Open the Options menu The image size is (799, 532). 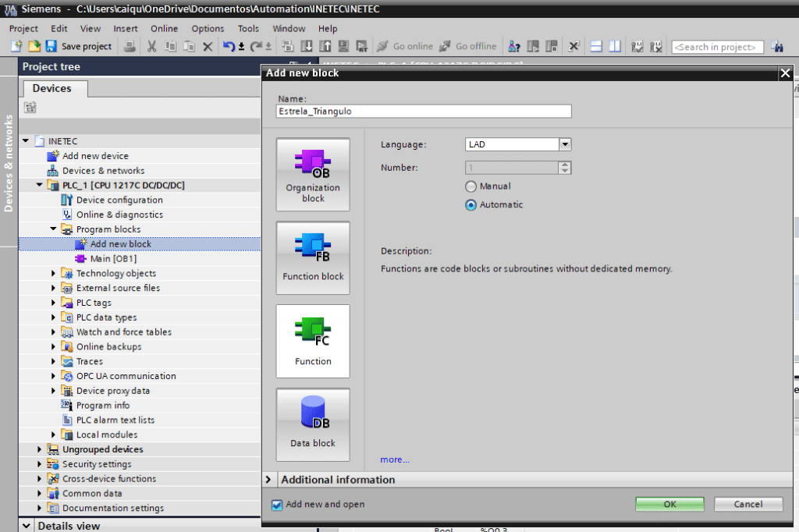208,29
